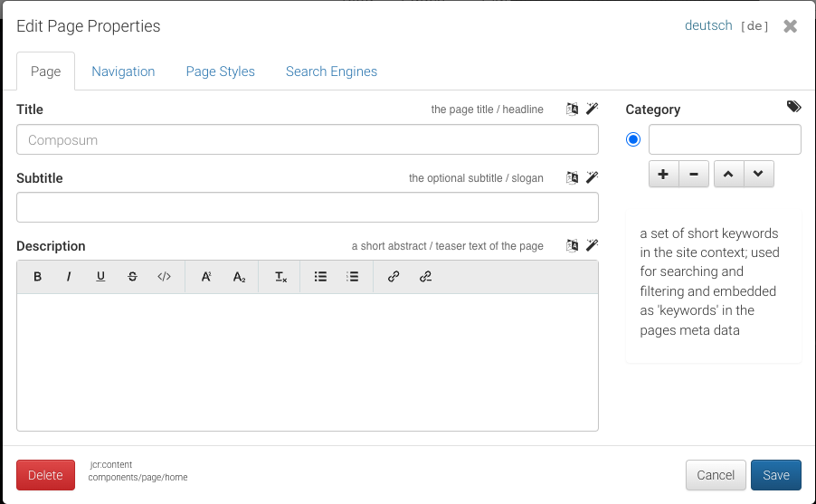
Task: Click the deutsch language link
Action: point(708,25)
